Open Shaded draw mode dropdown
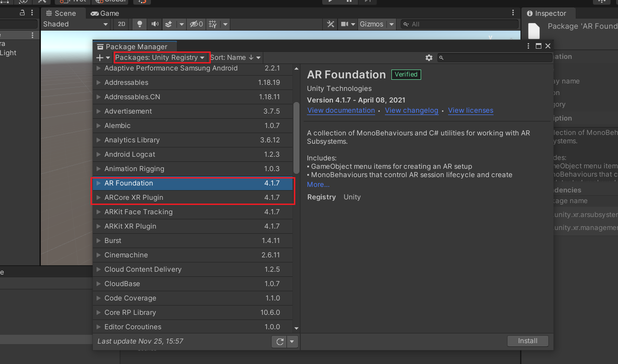The image size is (618, 364). (x=76, y=24)
